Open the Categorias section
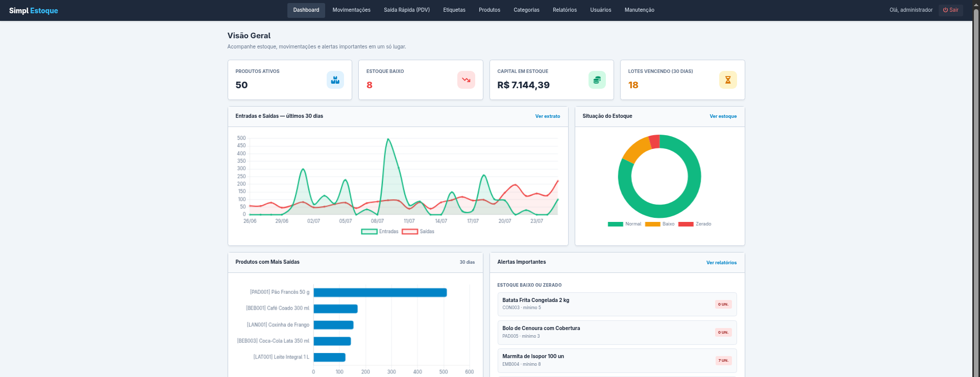The image size is (980, 377). 527,10
